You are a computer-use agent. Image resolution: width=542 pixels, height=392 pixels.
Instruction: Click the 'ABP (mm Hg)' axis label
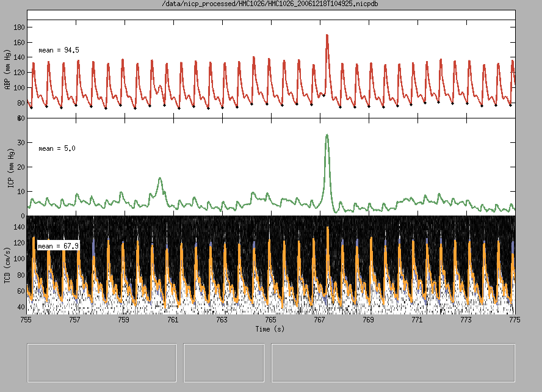tap(7, 70)
